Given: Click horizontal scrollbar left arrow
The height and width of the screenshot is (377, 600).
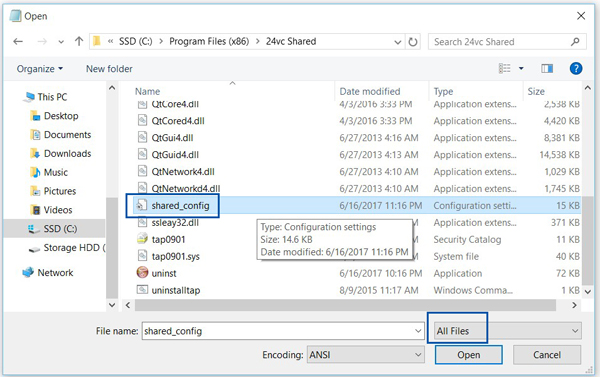Looking at the screenshot, I should [x=128, y=305].
